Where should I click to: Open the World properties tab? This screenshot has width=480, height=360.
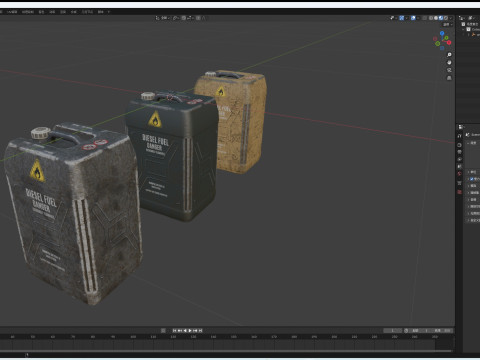459,173
